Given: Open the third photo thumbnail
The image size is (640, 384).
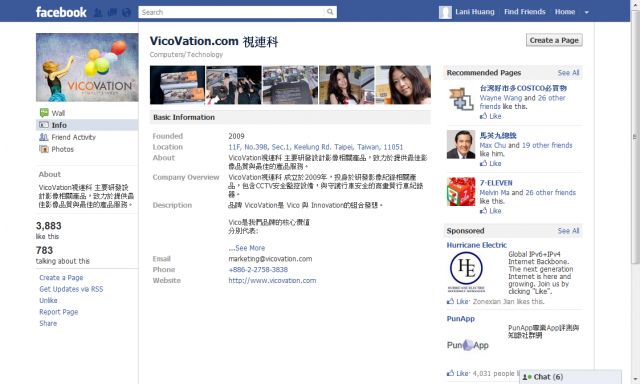Looking at the screenshot, I should click(290, 85).
